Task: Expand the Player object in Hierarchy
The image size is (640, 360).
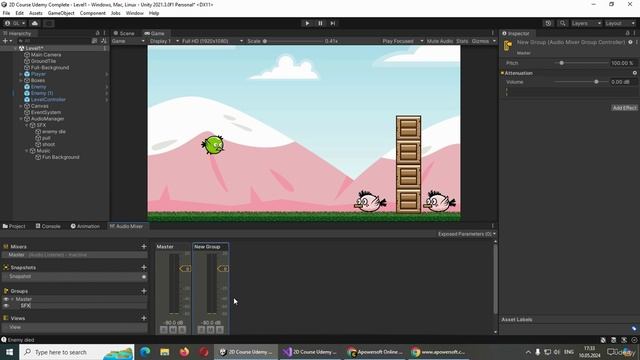Action: [x=21, y=74]
